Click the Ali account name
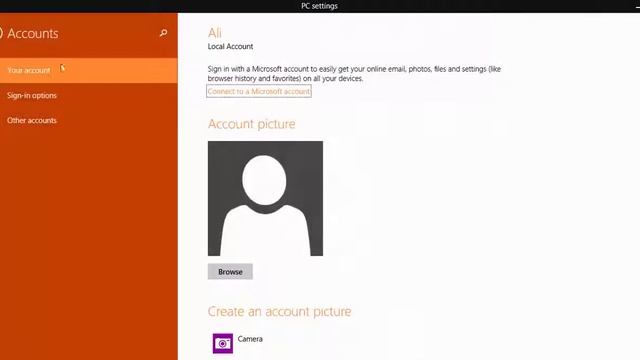The width and height of the screenshot is (640, 360). (215, 33)
